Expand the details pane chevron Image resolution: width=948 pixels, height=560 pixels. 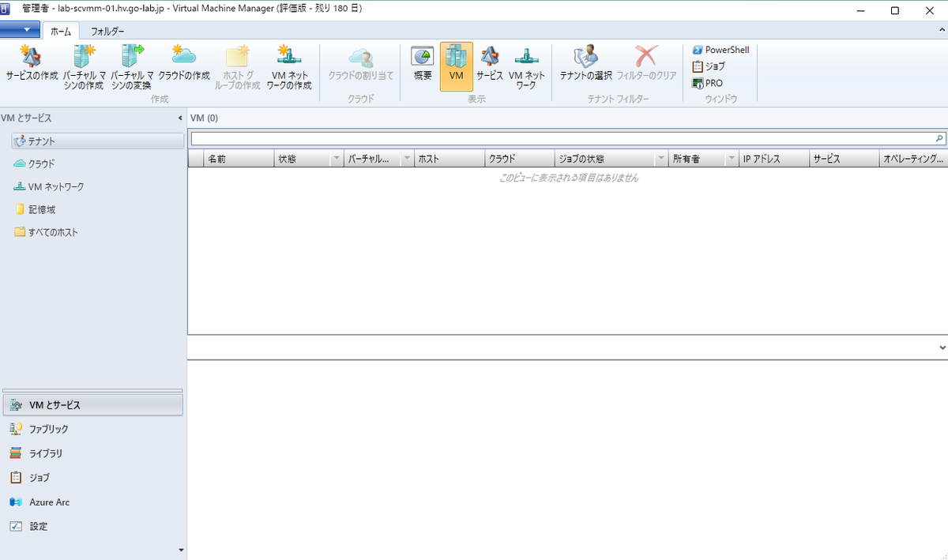(942, 348)
